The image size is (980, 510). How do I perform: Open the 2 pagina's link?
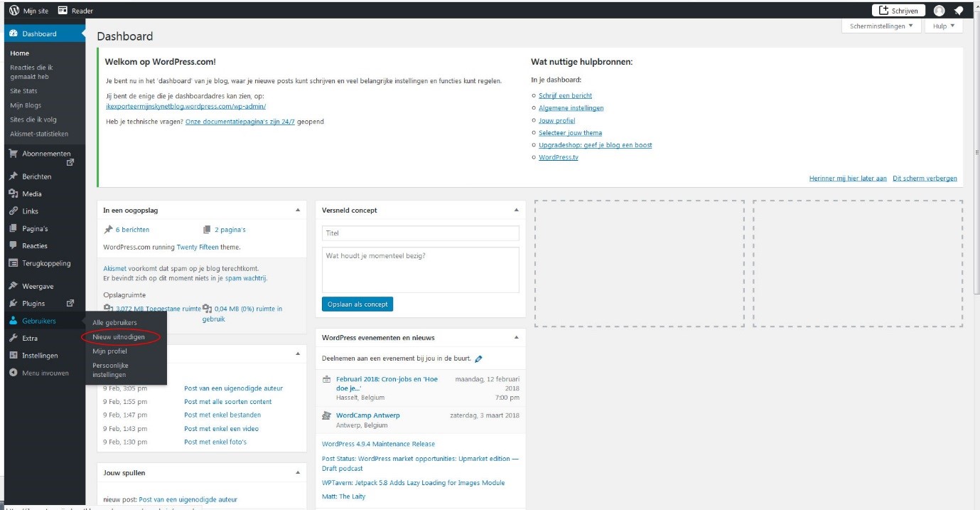[x=230, y=230]
